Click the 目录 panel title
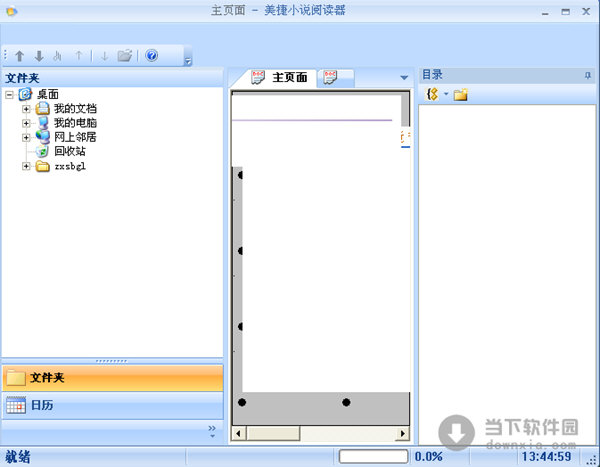Screen dimensions: 600x467 432,75
